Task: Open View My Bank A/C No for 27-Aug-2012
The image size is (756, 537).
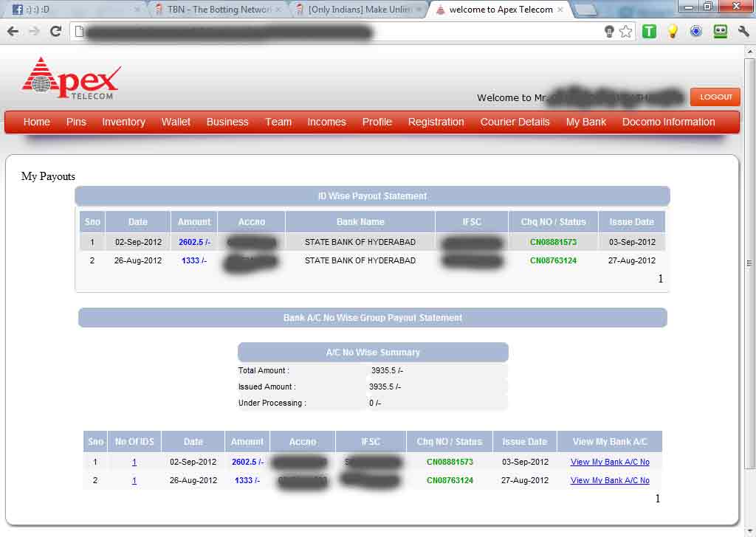Action: (x=610, y=480)
